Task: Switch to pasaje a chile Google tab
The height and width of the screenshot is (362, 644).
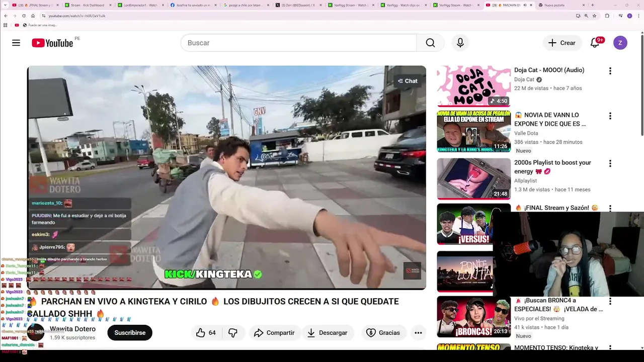Action: click(246, 5)
